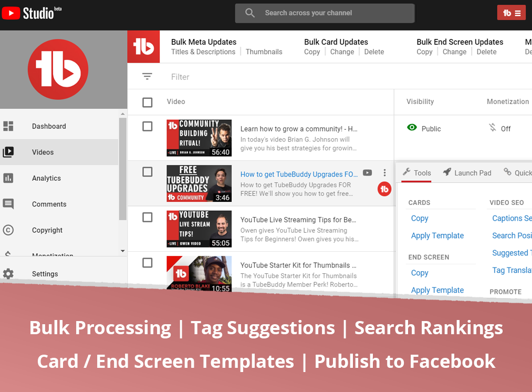Open the Videos sidebar item
The height and width of the screenshot is (392, 532).
point(59,152)
